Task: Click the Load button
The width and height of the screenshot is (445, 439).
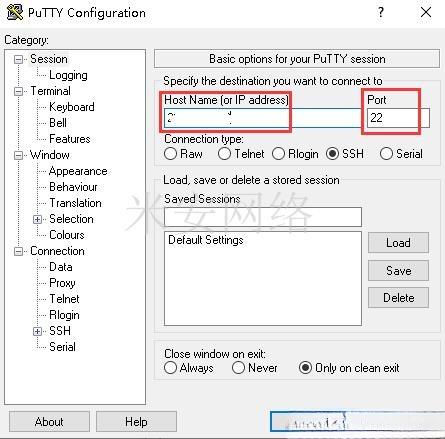Action: [398, 243]
